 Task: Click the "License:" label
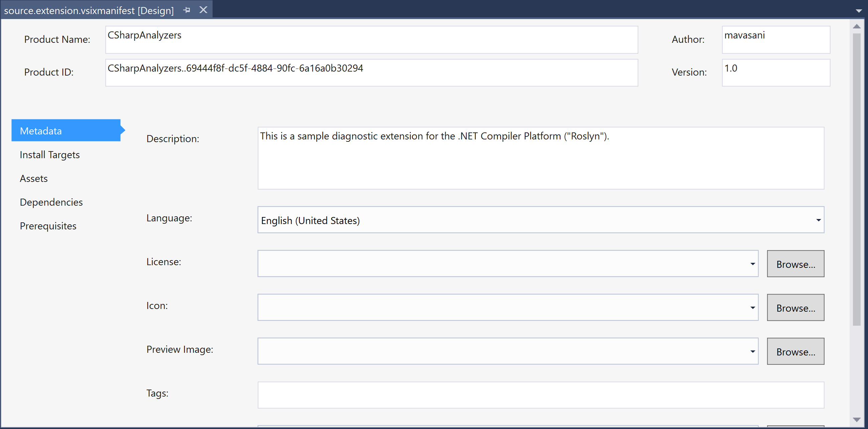click(163, 262)
